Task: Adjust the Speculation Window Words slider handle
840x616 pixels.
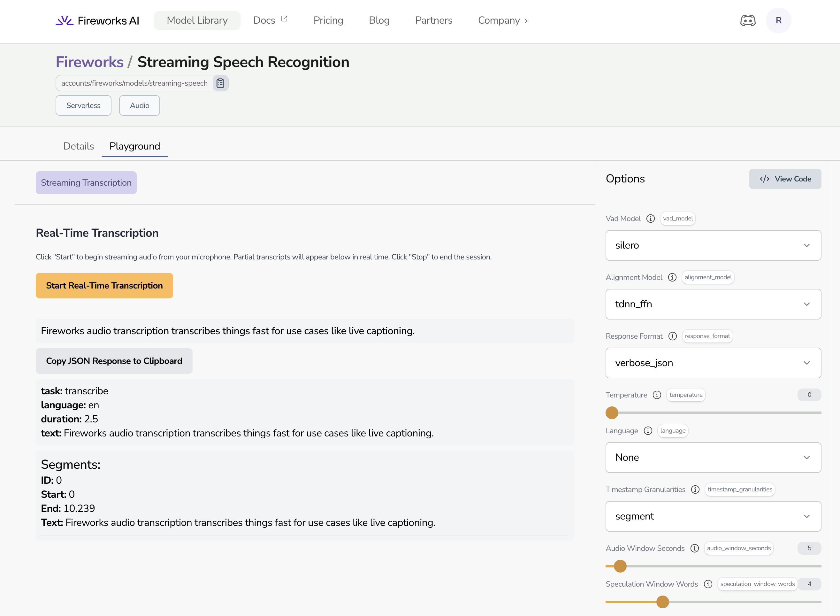Action: (663, 602)
